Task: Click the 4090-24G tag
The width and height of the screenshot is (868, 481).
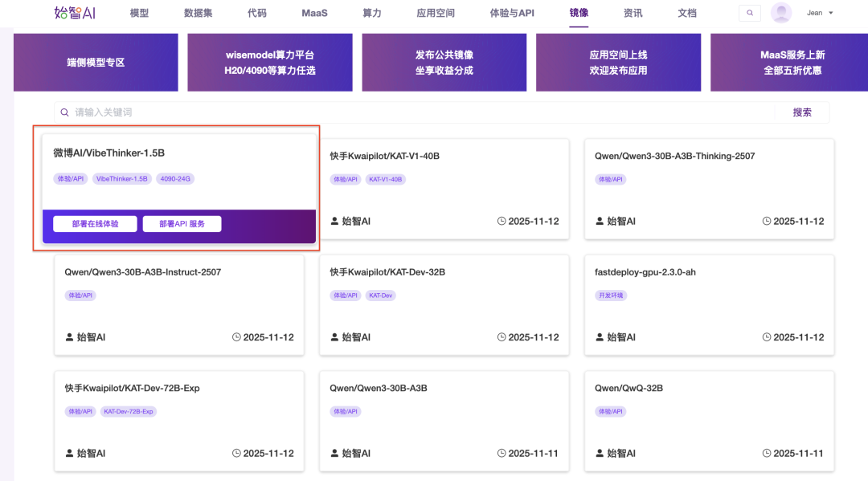Action: tap(175, 178)
